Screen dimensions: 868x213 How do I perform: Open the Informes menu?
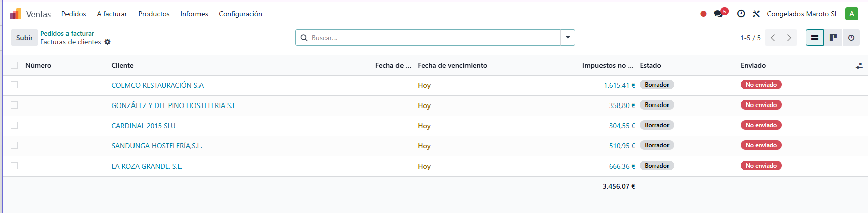pos(194,14)
